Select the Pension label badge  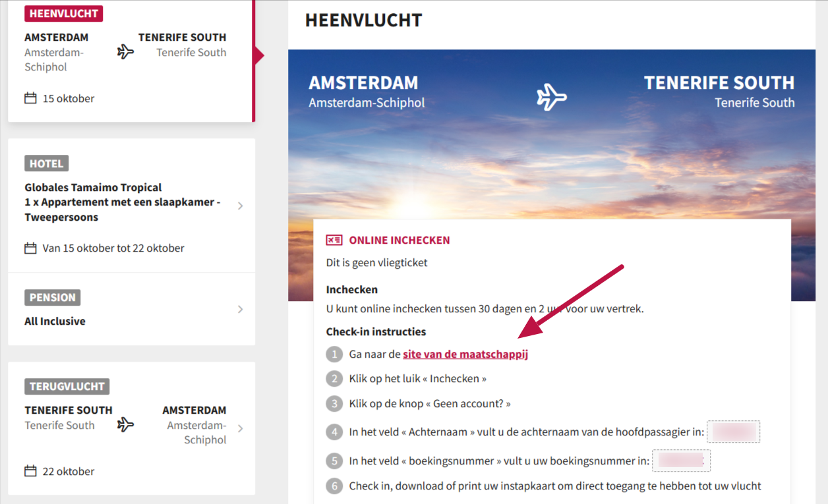tap(53, 297)
